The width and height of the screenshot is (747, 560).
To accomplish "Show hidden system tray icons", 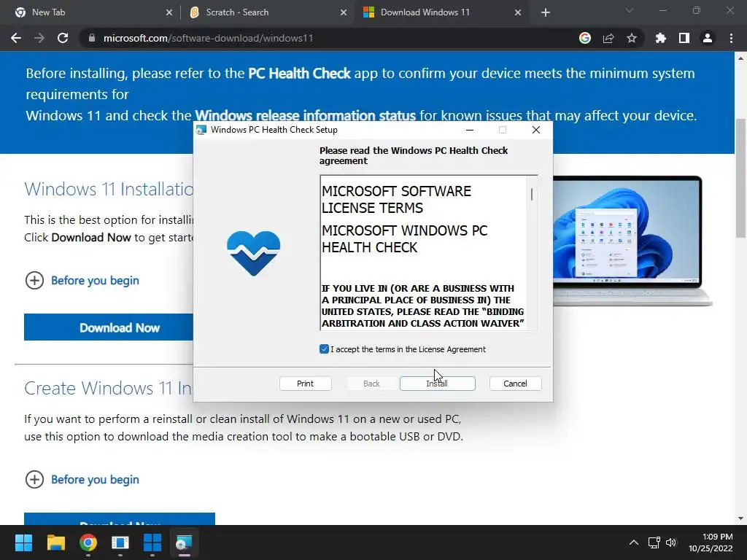I will 634,542.
